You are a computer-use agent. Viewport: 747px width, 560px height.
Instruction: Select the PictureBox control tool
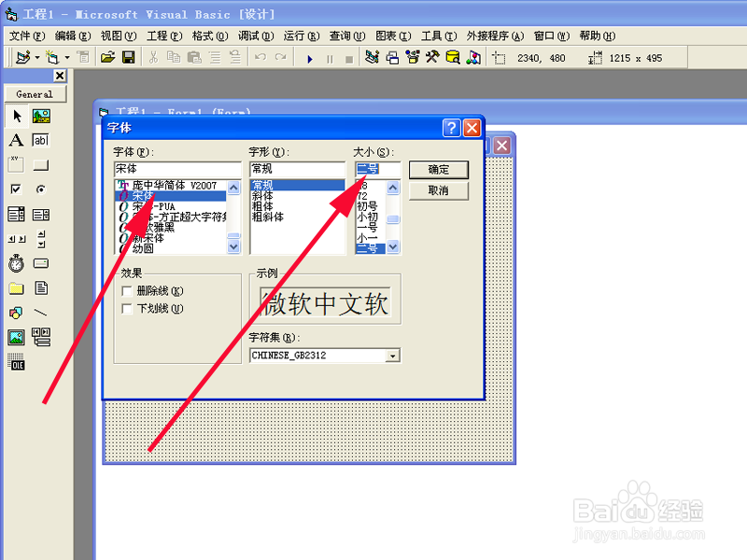(x=41, y=116)
